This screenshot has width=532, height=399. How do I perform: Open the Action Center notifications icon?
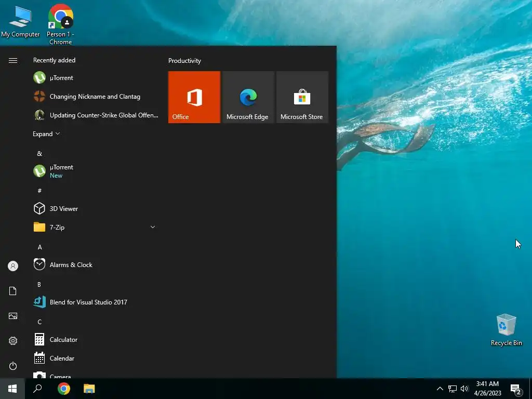[516, 389]
